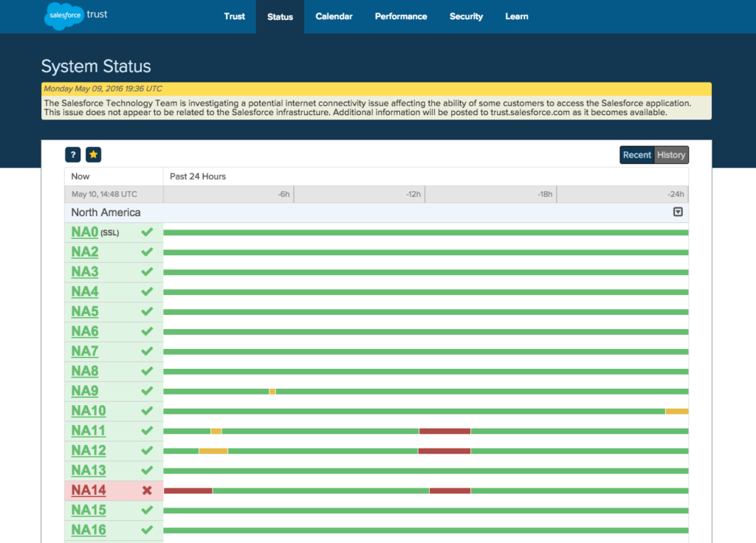This screenshot has height=543, width=756.
Task: Click the green checkmark for NA3
Action: [x=147, y=271]
